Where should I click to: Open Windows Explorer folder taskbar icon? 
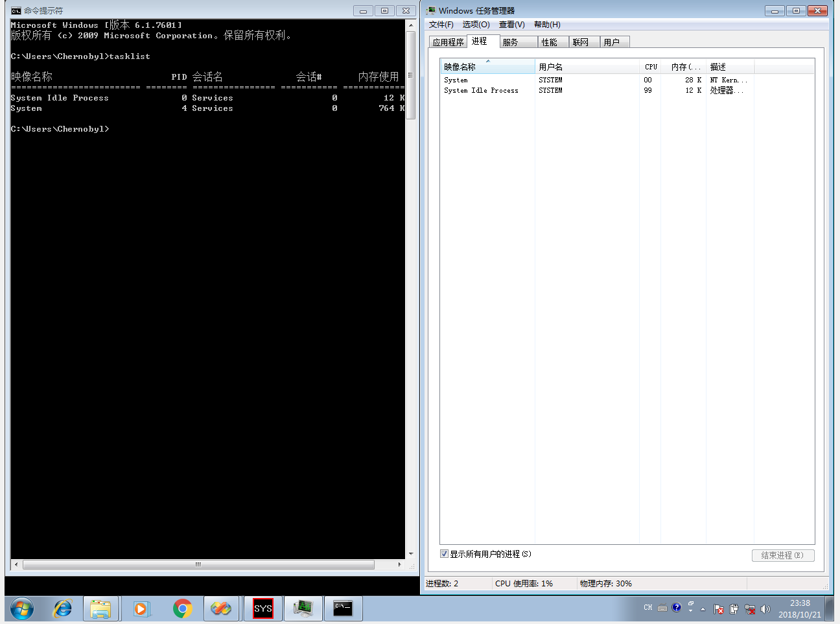(x=100, y=608)
